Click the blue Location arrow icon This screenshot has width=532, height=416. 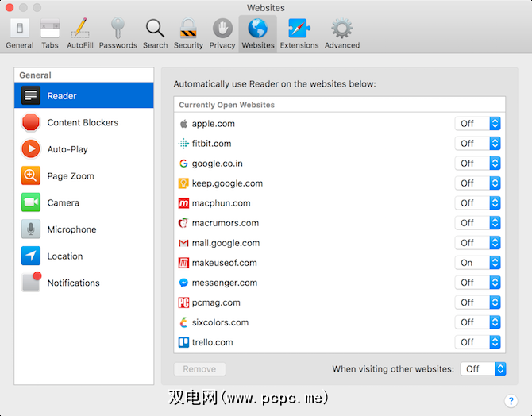point(31,256)
